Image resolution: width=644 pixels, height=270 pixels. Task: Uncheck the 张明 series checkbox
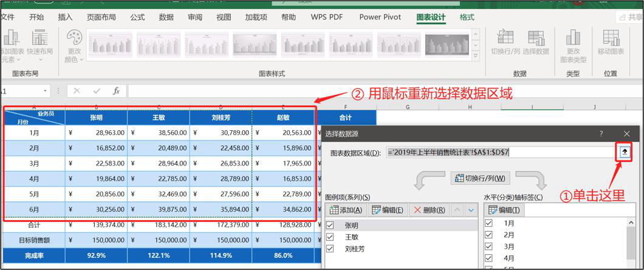[330, 226]
